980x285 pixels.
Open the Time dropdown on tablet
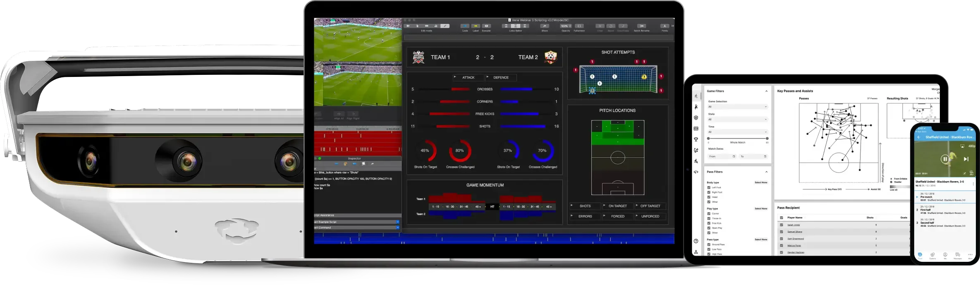738,132
